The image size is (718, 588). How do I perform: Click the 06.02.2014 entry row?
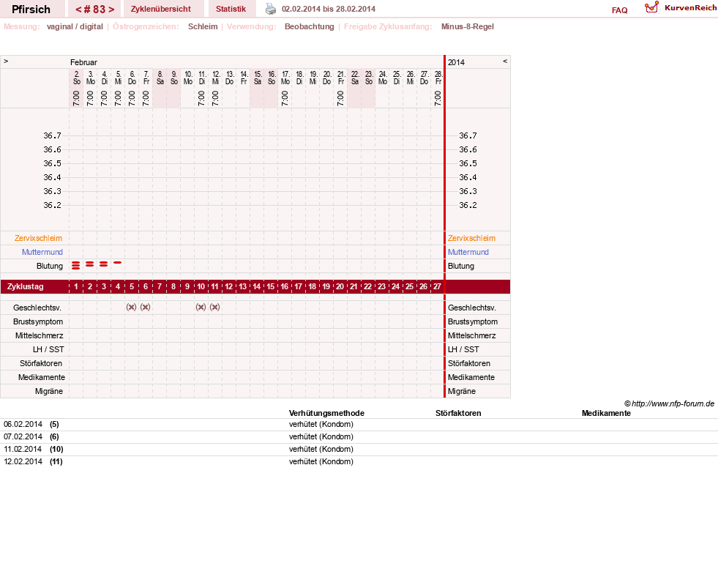pos(359,425)
